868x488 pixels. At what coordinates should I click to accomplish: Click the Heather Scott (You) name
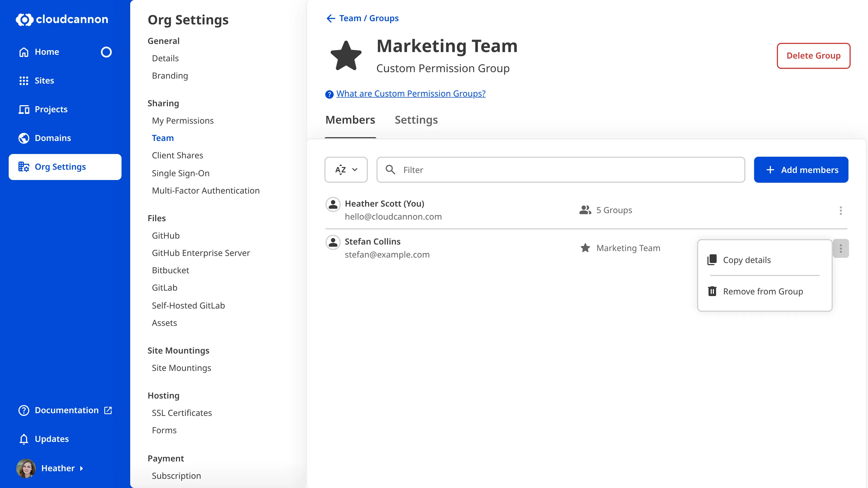click(x=384, y=203)
